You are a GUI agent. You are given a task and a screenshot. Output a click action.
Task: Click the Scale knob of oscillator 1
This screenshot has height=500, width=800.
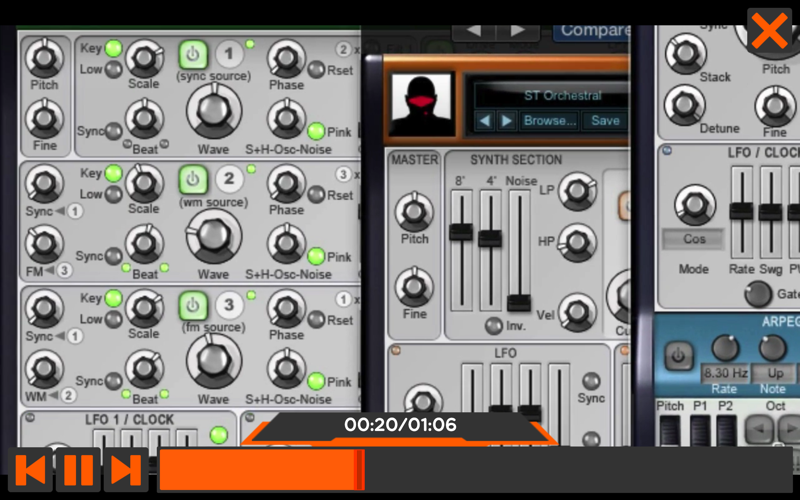tap(144, 58)
